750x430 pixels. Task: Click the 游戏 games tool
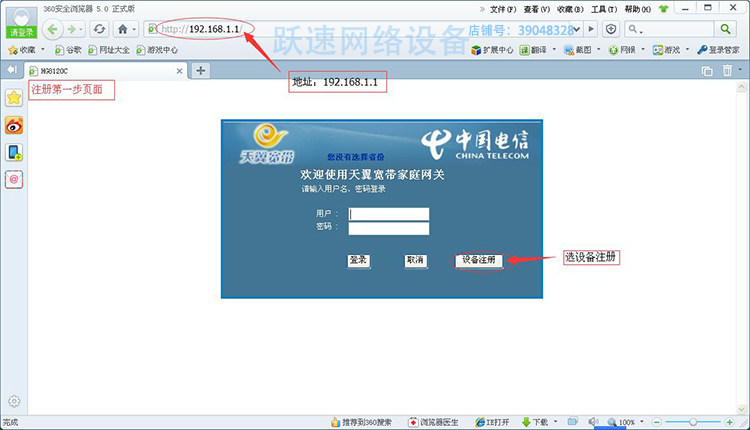pos(667,50)
